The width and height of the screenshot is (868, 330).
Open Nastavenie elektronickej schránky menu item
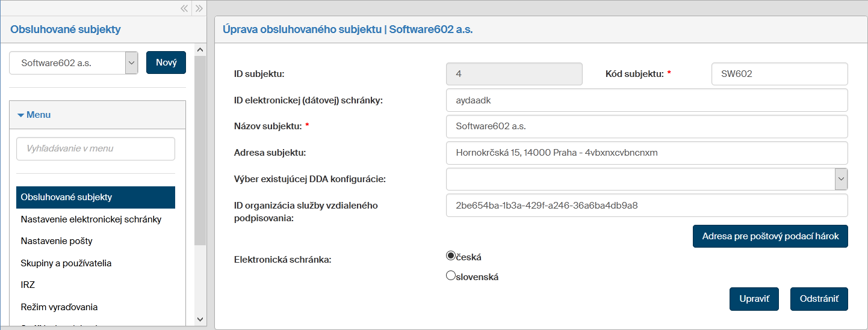91,219
